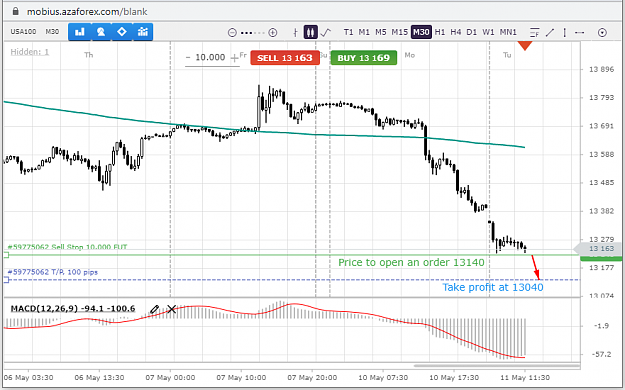Click the browser address bar URL
Screen dimensions: 625x390
point(87,12)
